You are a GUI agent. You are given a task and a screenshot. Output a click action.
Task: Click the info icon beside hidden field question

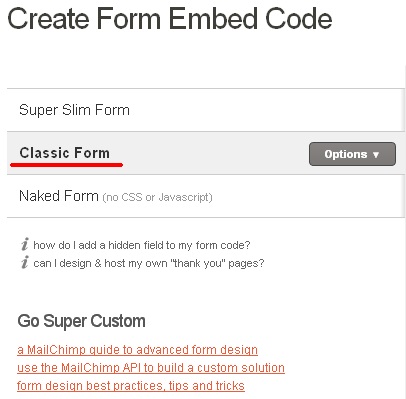25,244
